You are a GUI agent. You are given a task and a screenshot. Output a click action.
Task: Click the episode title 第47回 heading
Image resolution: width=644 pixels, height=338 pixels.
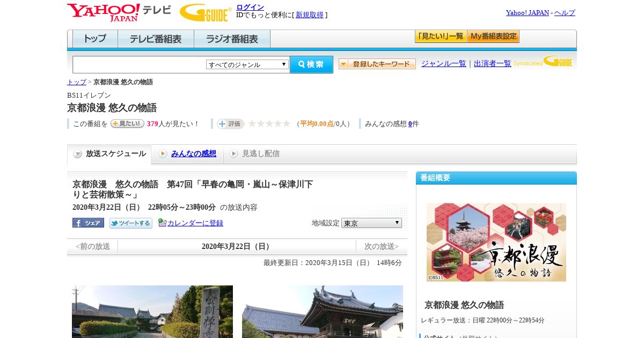(x=193, y=189)
